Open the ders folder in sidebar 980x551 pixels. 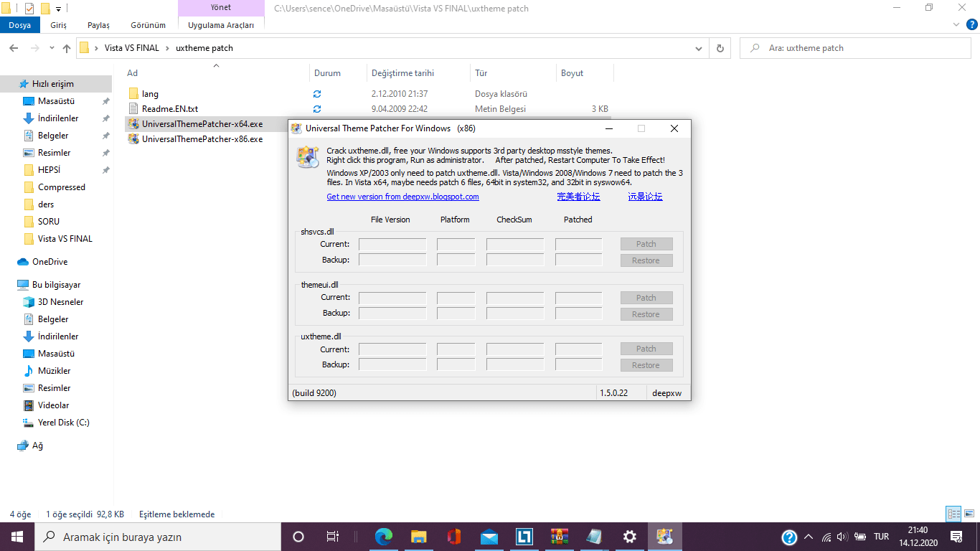(x=46, y=204)
